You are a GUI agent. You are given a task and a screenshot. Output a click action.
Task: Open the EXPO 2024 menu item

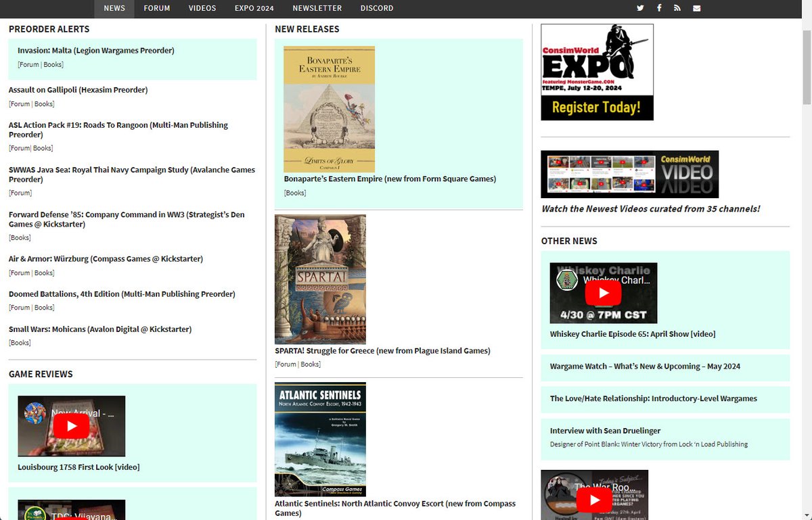point(254,8)
